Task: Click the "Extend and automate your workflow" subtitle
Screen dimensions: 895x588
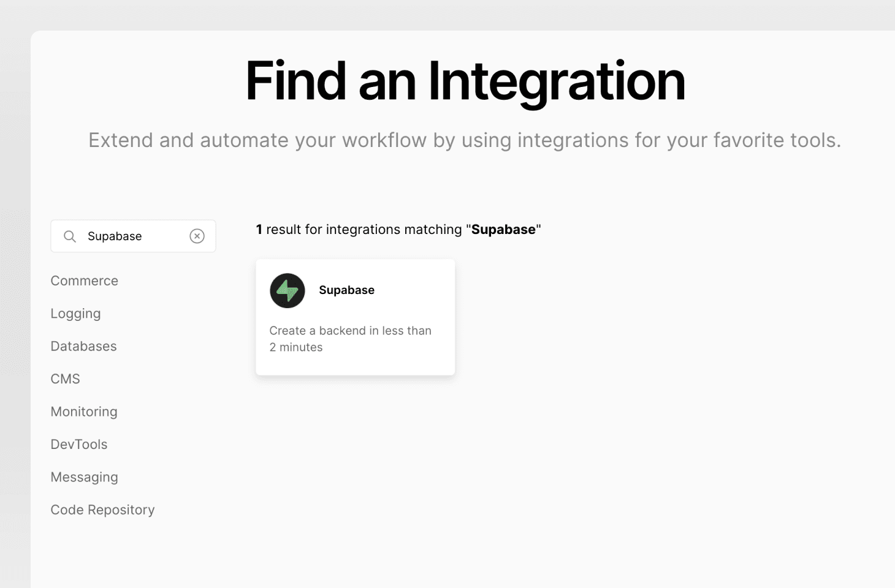Action: click(x=465, y=140)
